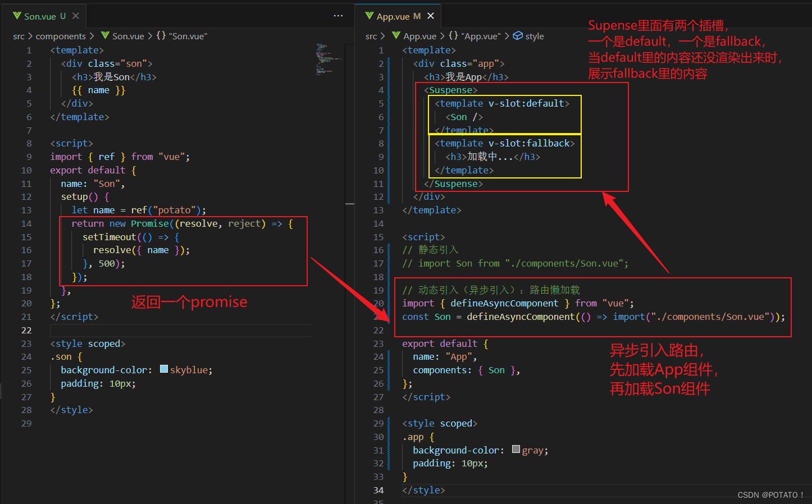Click the "我是App" heading line

tap(466, 77)
